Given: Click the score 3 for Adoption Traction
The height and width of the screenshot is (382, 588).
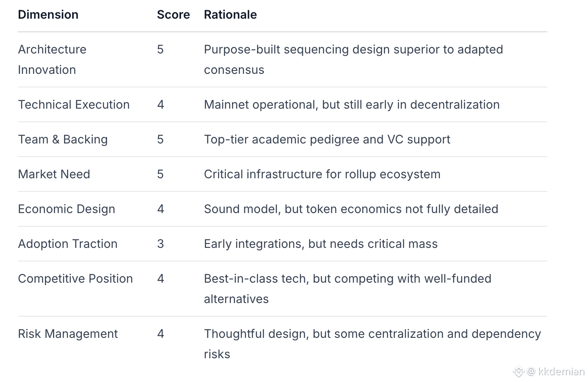Looking at the screenshot, I should point(160,244).
